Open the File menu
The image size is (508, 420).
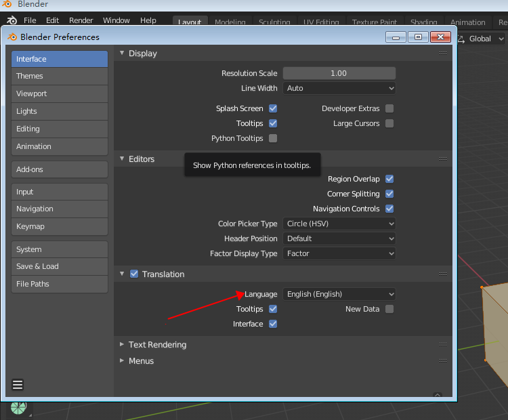pos(30,20)
